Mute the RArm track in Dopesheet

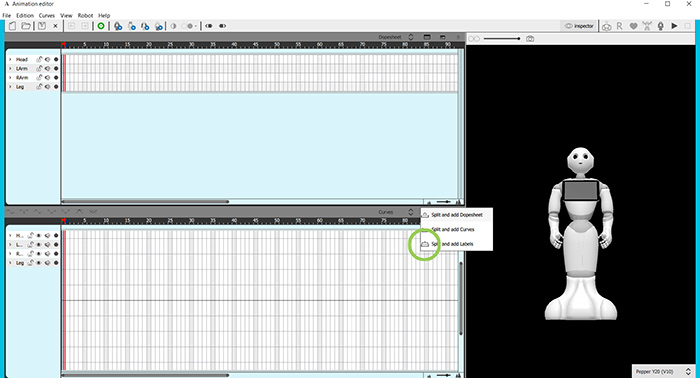click(47, 78)
